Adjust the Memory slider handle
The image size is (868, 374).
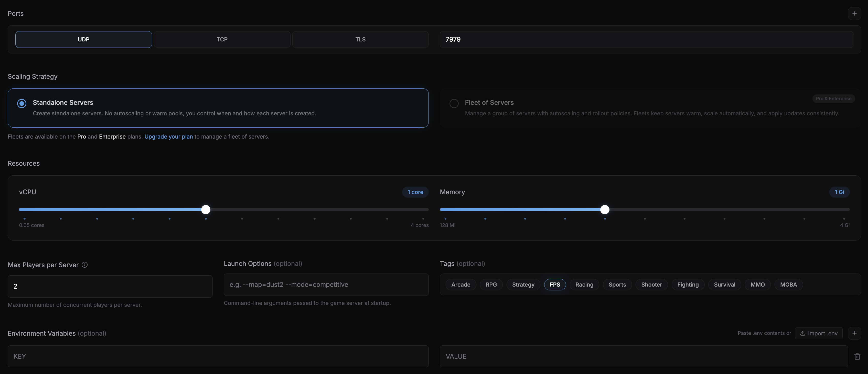click(x=605, y=209)
